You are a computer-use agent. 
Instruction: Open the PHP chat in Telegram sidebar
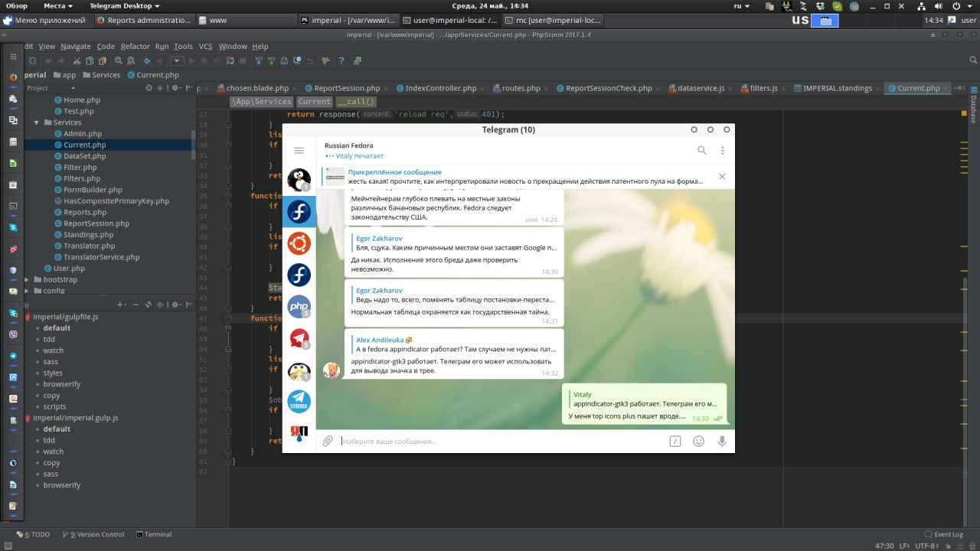coord(299,307)
